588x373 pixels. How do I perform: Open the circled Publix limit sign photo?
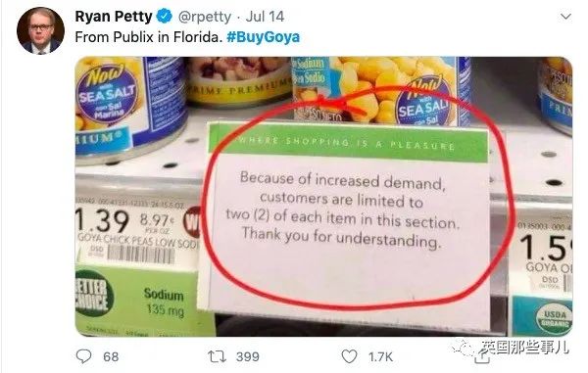(x=323, y=196)
